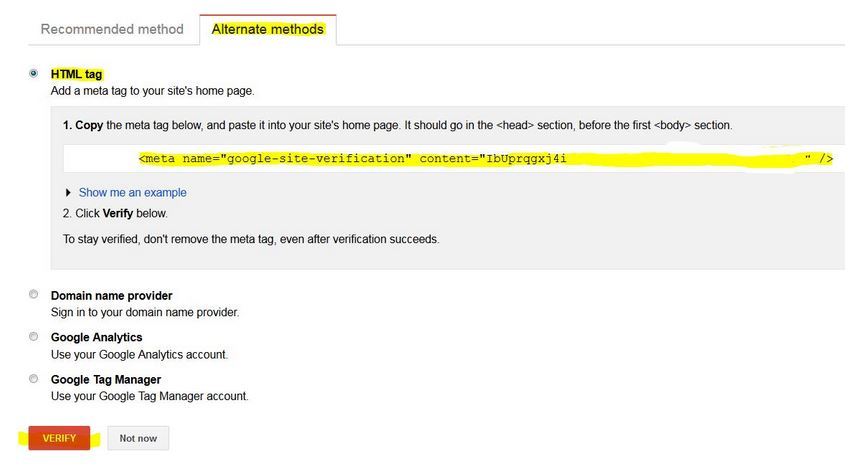Expand the Show me an example triangle
Viewport: 860px width, 476px height.
pyautogui.click(x=68, y=192)
